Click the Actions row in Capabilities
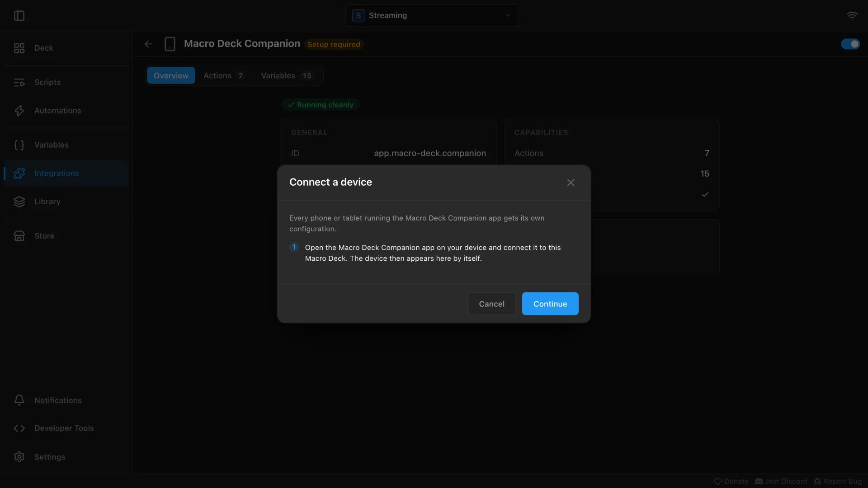Screen dimensions: 868x488 (612, 153)
